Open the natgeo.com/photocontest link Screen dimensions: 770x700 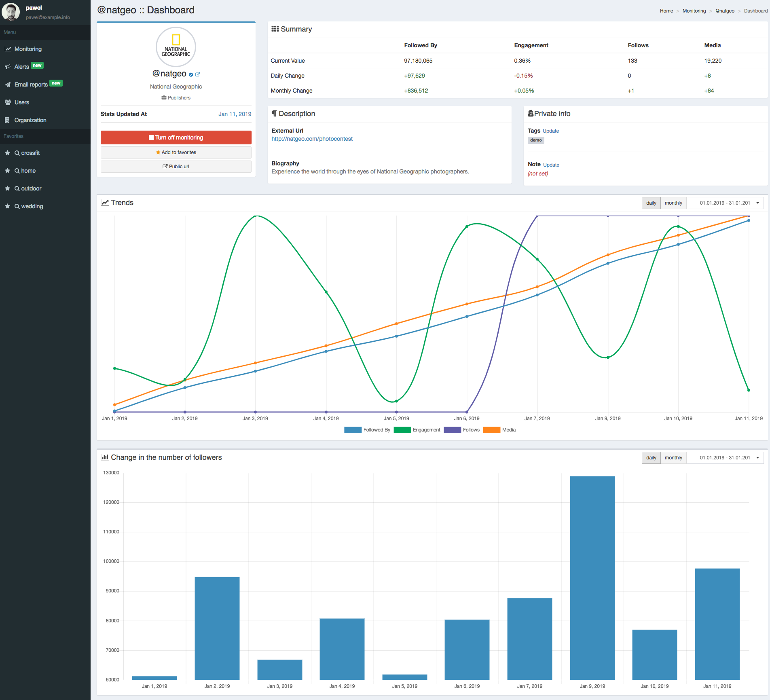tap(312, 139)
